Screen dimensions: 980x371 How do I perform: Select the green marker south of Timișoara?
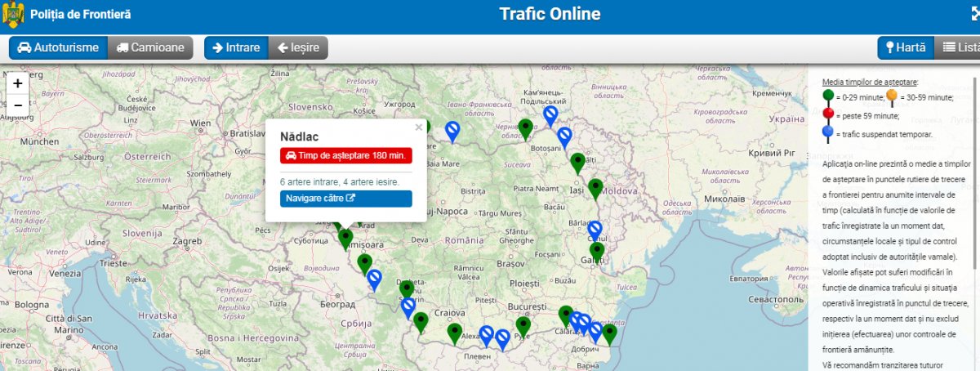364,263
